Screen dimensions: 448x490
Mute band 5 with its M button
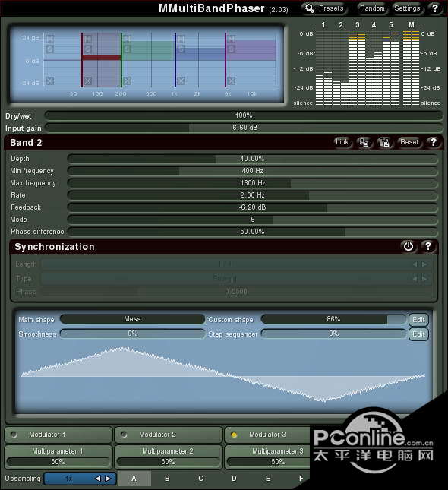[231, 39]
